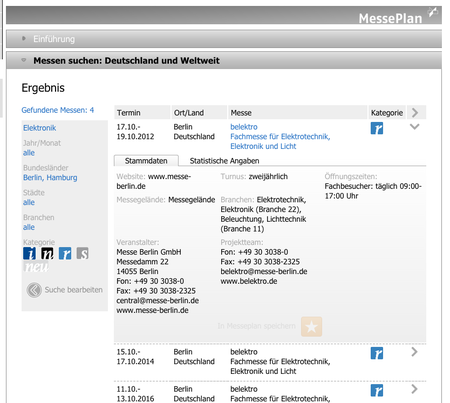Viewport: 450px width, 403px height.
Task: Click the chevron next to the Kategorie column header
Action: click(x=415, y=113)
